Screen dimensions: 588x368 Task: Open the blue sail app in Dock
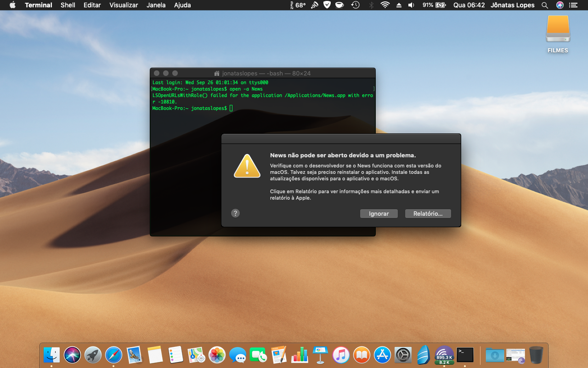[424, 355]
